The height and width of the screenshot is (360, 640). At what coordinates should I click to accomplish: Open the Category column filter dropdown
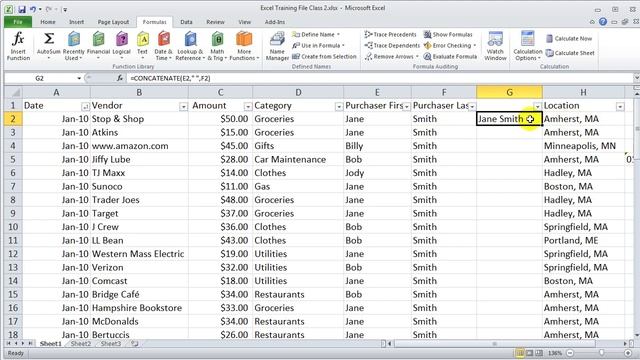coord(338,107)
